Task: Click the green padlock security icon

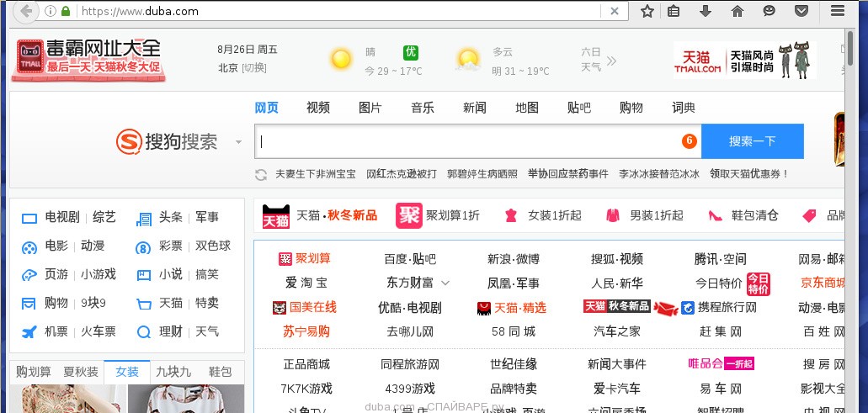Action: [66, 12]
